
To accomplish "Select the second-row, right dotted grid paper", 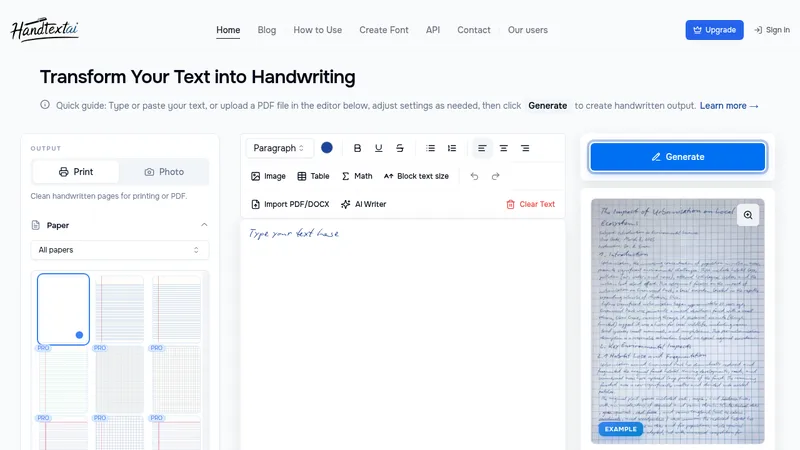I will [177, 379].
